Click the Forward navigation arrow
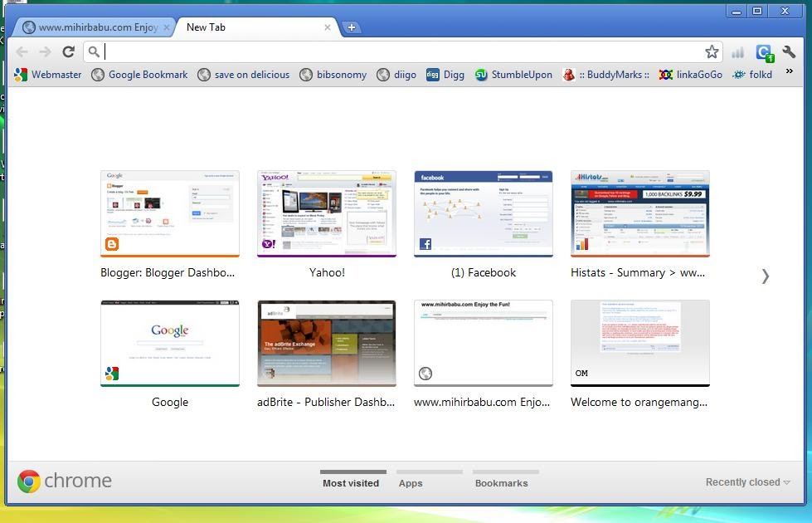 pyautogui.click(x=45, y=51)
